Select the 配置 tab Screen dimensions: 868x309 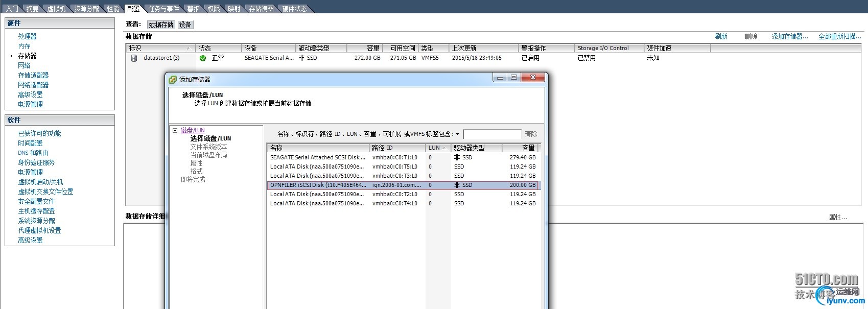[133, 9]
